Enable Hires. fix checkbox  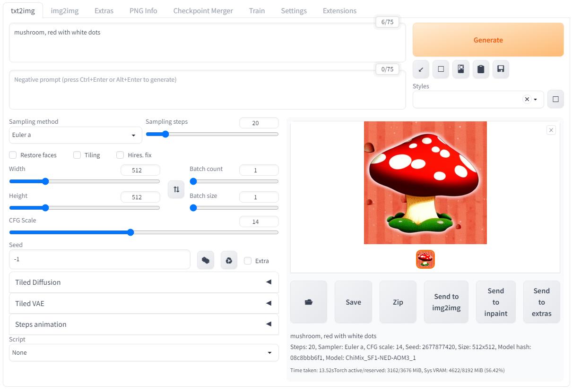[120, 155]
